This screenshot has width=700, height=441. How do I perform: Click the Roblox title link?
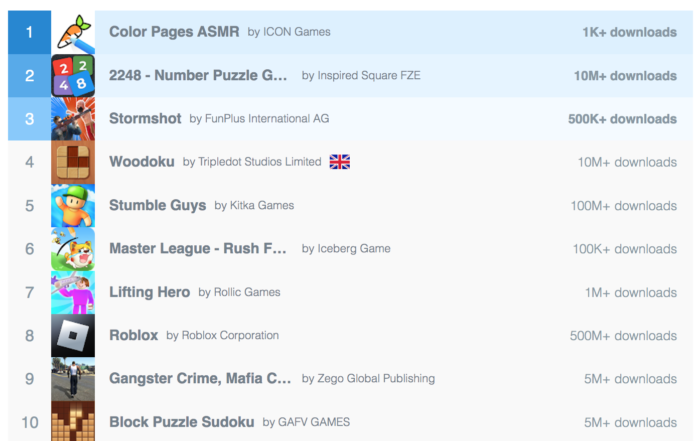pyautogui.click(x=133, y=336)
